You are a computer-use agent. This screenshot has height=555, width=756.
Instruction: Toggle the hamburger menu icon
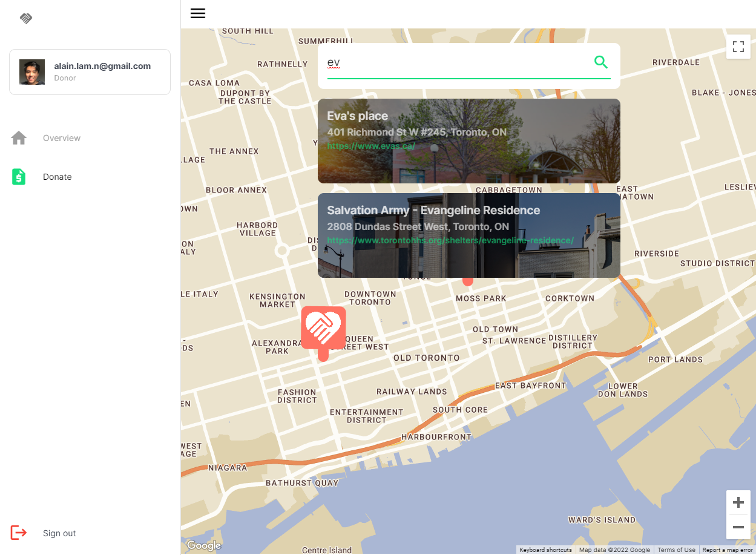[198, 13]
